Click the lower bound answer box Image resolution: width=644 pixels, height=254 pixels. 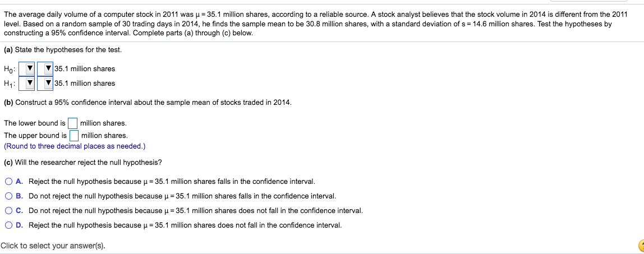pos(73,123)
